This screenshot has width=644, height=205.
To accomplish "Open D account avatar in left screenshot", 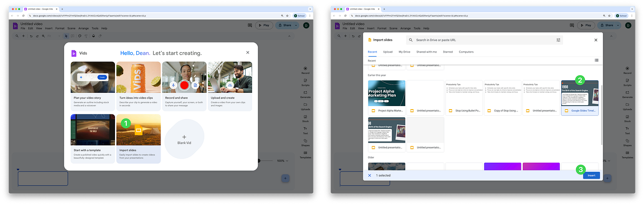I will pyautogui.click(x=306, y=25).
